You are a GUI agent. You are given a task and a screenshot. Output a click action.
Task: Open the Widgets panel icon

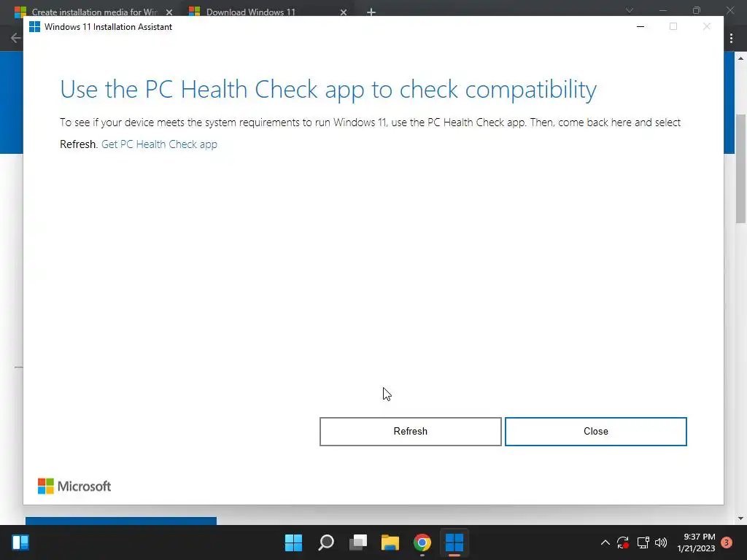point(20,542)
